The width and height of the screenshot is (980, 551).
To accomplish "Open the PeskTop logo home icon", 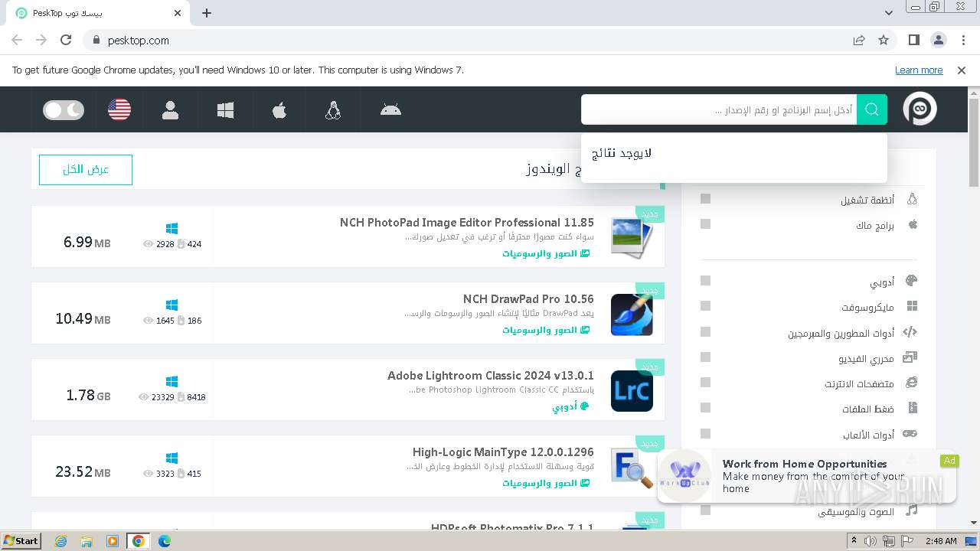I will tap(920, 109).
